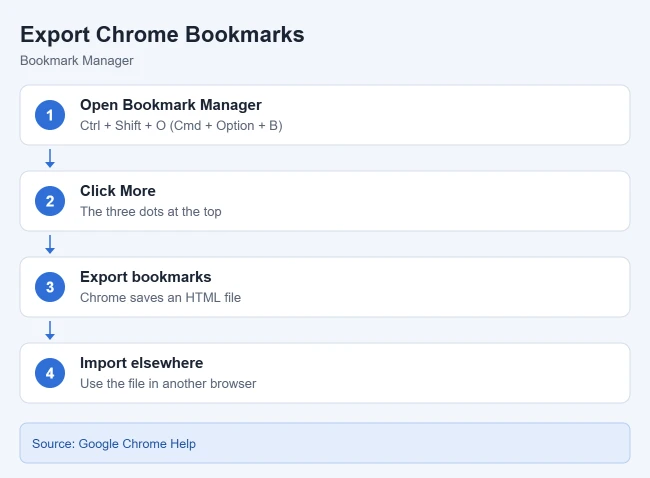This screenshot has height=478, width=650.
Task: Click the blue circle numbered 4
Action: coord(50,373)
